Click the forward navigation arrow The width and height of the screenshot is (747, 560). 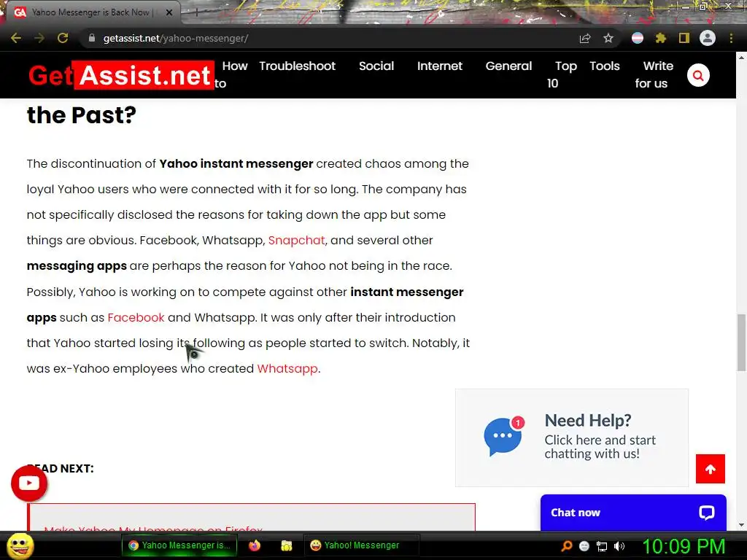click(x=39, y=38)
